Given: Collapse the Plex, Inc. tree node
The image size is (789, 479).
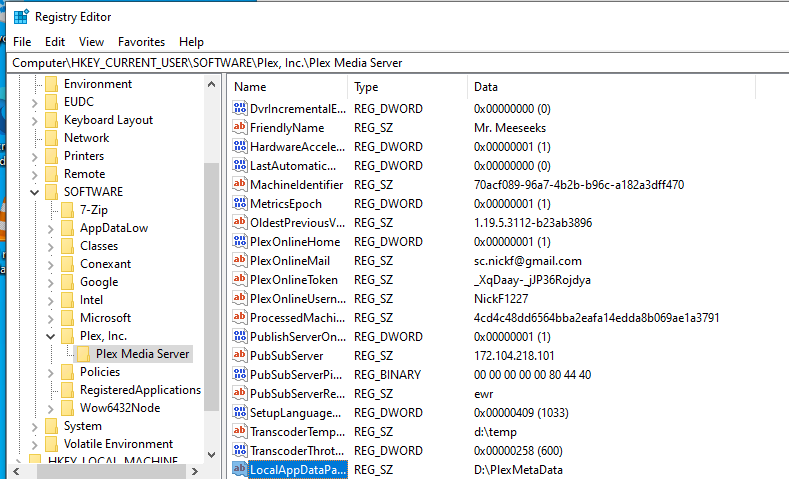Looking at the screenshot, I should pos(52,336).
